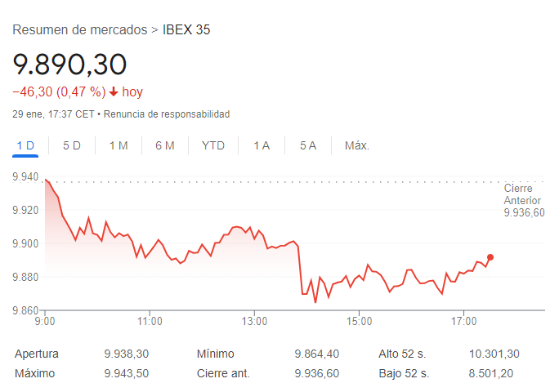Open the Renuncia de responsabilidad link
Viewport: 559px width, 392px height.
click(167, 114)
